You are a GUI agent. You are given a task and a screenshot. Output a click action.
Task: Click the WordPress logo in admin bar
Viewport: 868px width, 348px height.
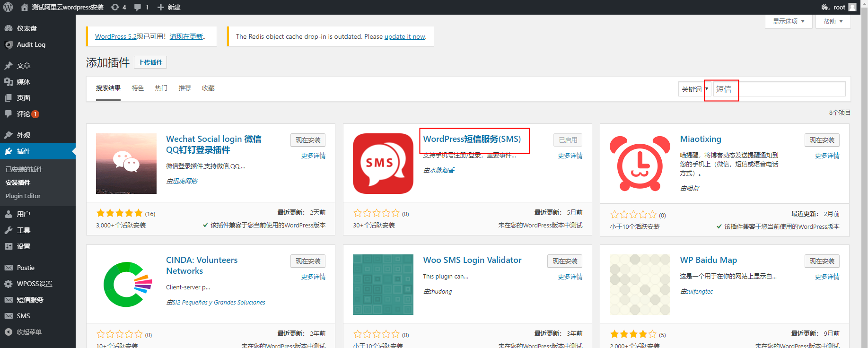(x=8, y=7)
